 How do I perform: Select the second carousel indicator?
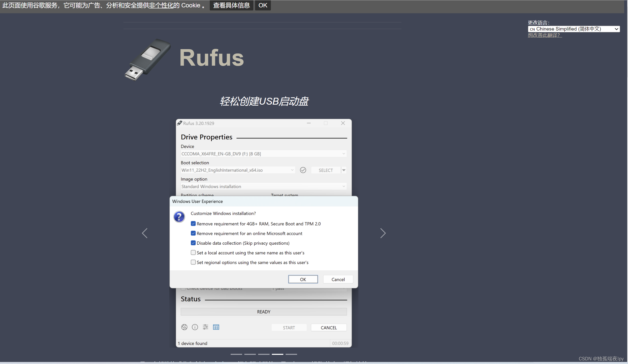250,354
